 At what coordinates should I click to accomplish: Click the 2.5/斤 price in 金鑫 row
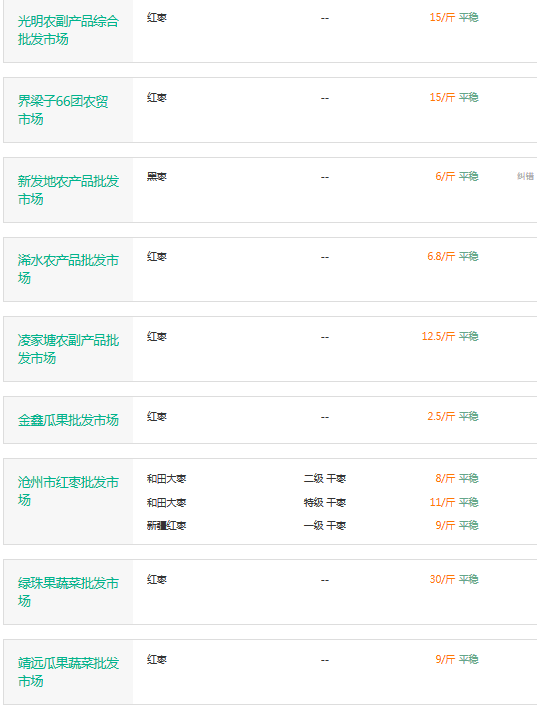click(441, 417)
